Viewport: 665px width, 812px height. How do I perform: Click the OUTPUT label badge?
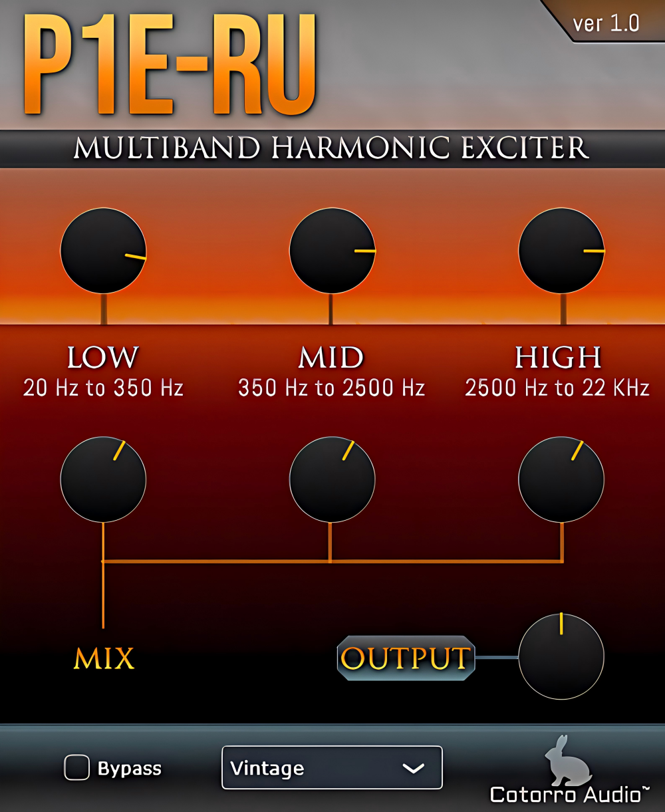click(406, 658)
